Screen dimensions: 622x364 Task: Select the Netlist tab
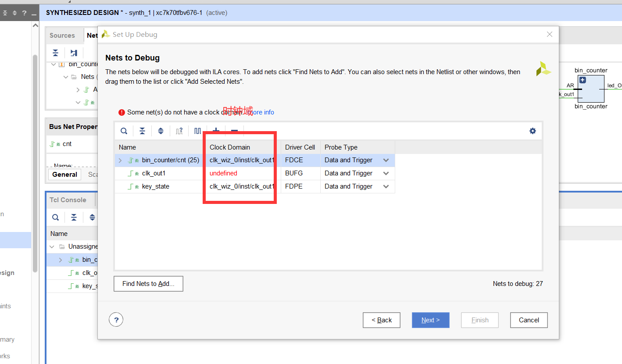[92, 36]
